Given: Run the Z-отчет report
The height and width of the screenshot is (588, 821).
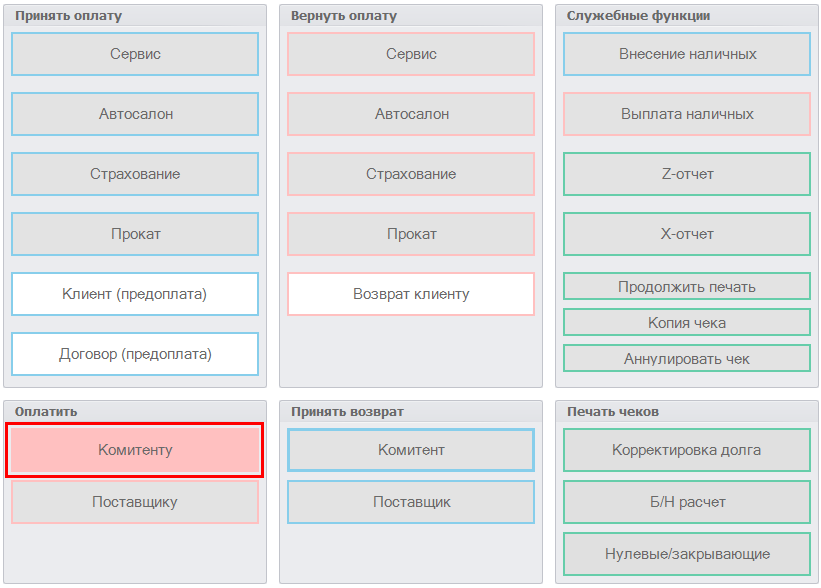Looking at the screenshot, I should click(687, 174).
